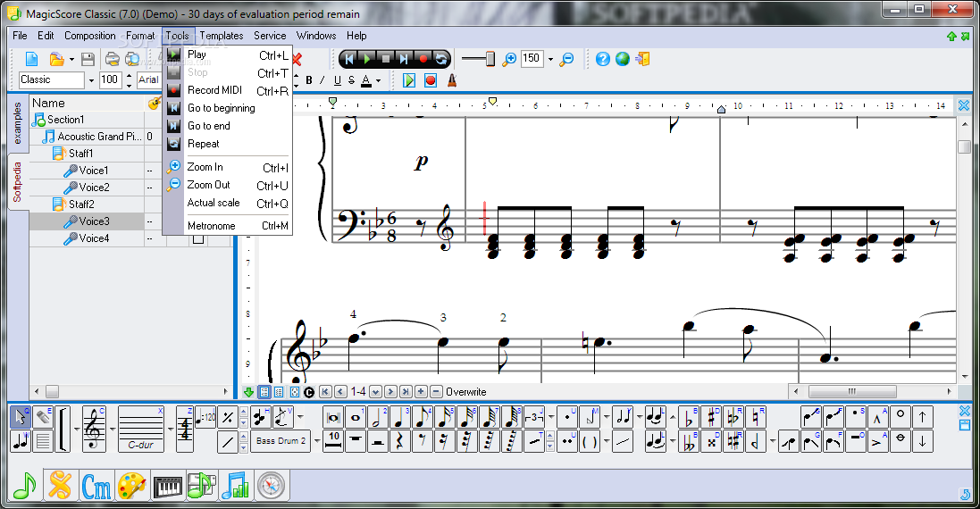Click the font color A swatch

366,80
